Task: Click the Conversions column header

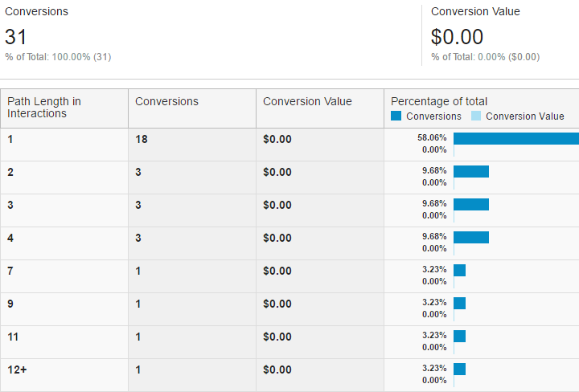Action: click(x=166, y=101)
